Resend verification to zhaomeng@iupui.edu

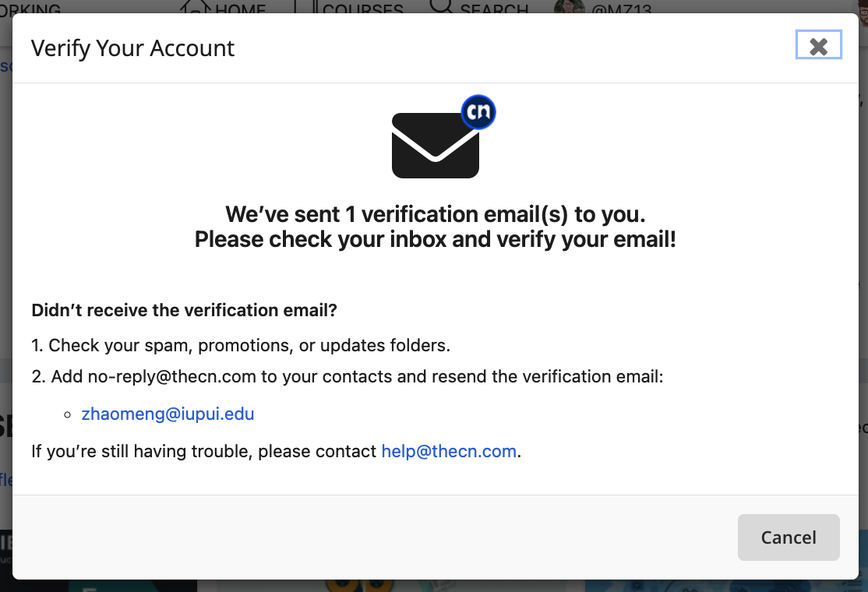pyautogui.click(x=168, y=414)
